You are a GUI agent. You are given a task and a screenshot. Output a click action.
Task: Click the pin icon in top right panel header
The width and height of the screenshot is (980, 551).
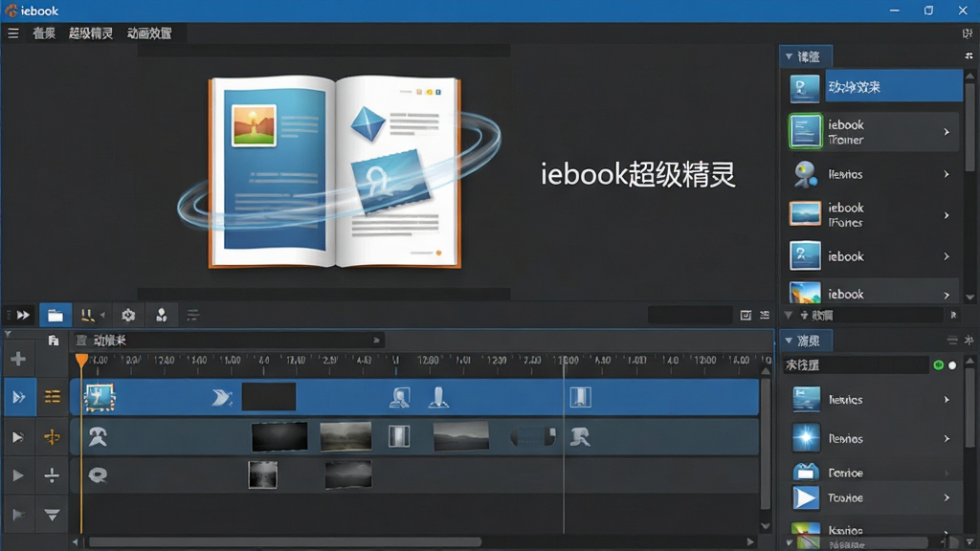click(x=969, y=56)
